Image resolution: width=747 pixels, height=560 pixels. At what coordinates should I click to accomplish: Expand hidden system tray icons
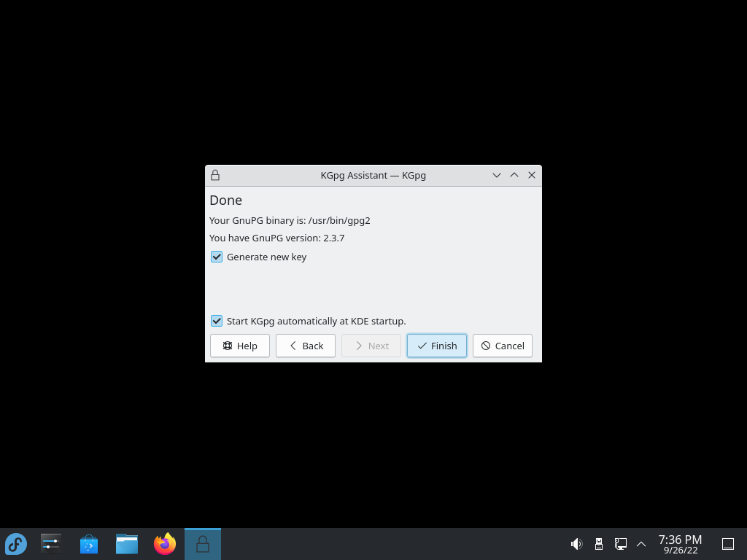click(641, 544)
